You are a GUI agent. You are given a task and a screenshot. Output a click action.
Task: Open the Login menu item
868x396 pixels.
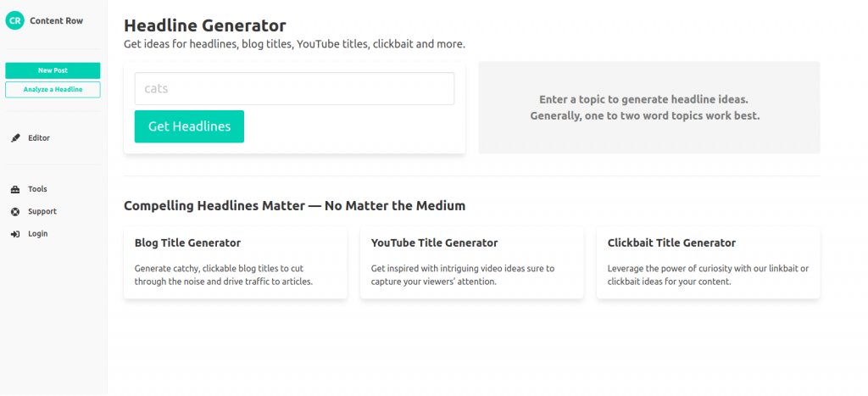coord(37,234)
